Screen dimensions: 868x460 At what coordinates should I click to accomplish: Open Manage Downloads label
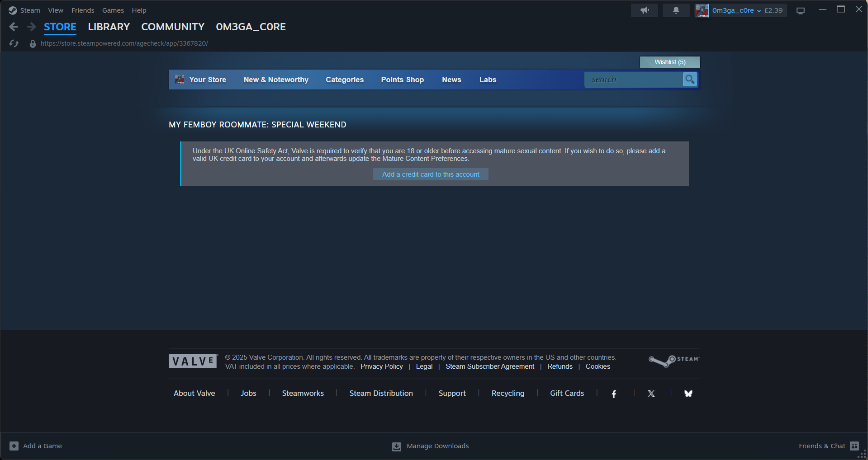[x=438, y=446]
